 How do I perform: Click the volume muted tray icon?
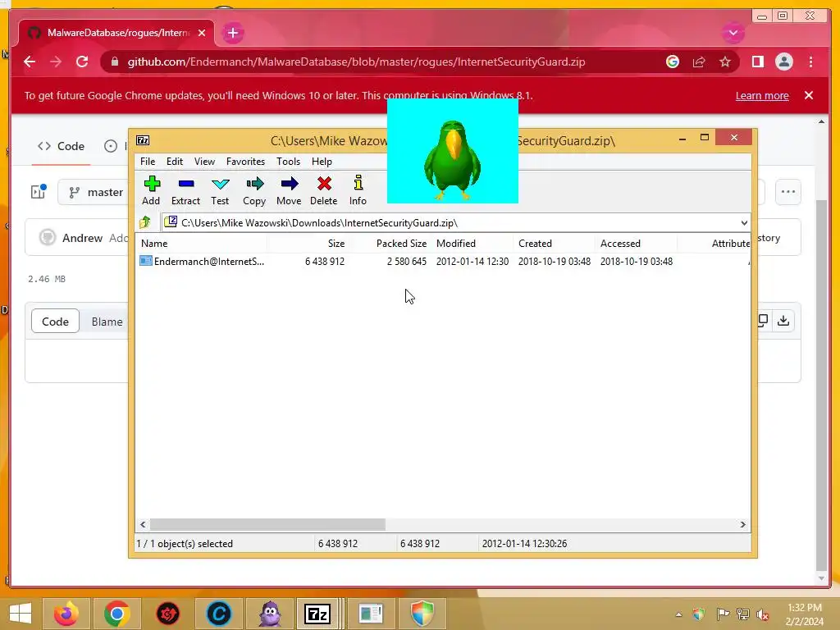(763, 614)
